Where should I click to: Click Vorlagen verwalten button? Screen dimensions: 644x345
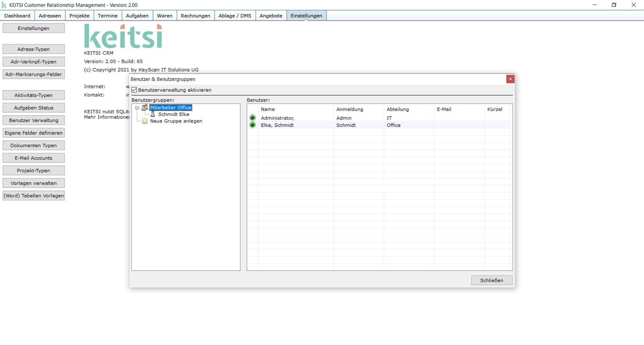pyautogui.click(x=33, y=183)
